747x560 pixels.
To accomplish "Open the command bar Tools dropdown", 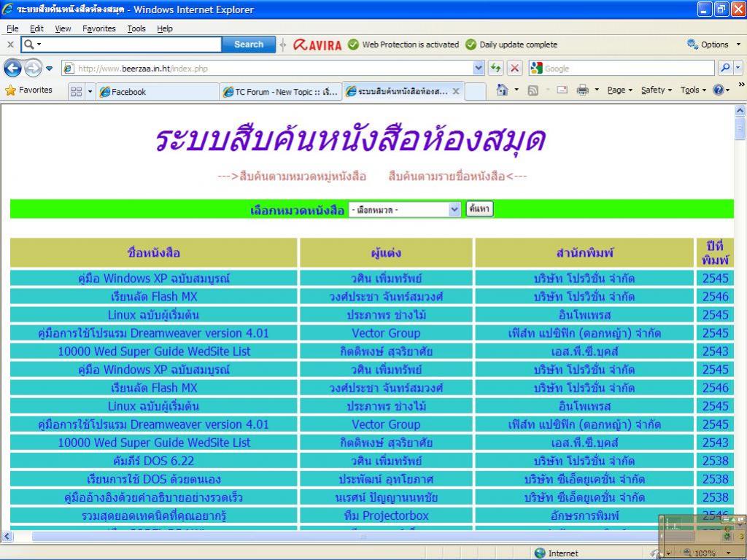I will point(693,90).
